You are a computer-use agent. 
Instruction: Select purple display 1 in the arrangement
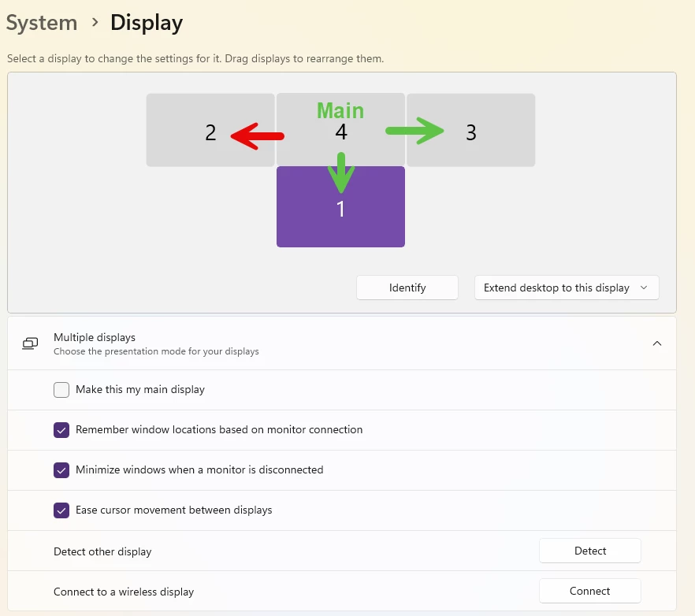tap(340, 206)
